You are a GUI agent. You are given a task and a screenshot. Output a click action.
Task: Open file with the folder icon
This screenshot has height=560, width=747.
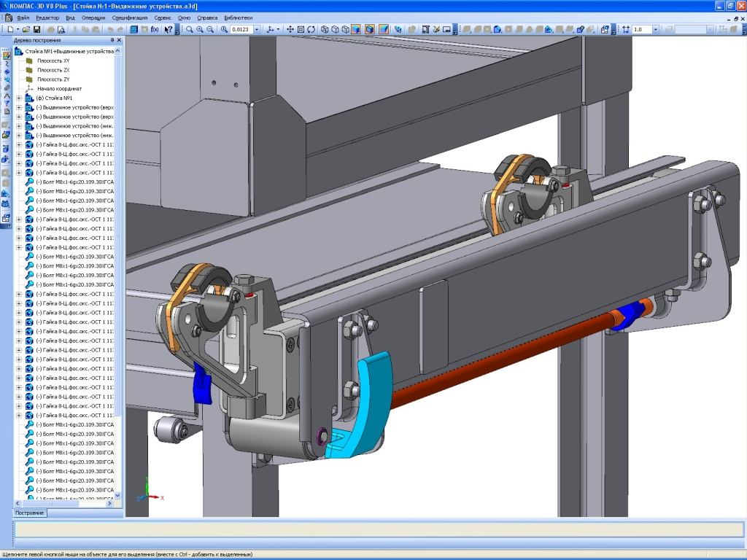click(26, 29)
